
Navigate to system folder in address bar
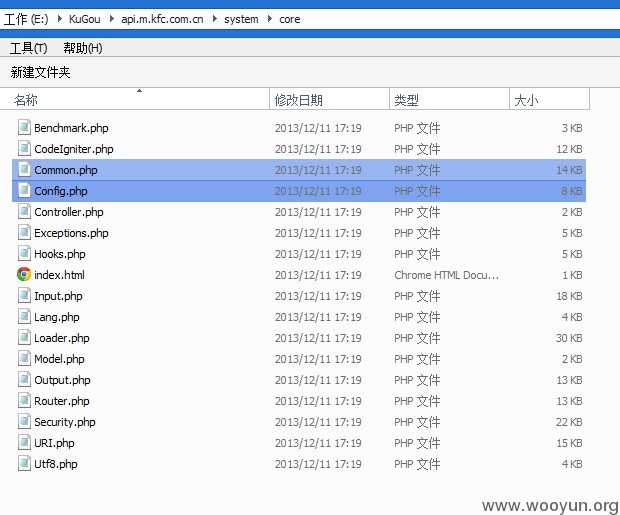tap(241, 19)
